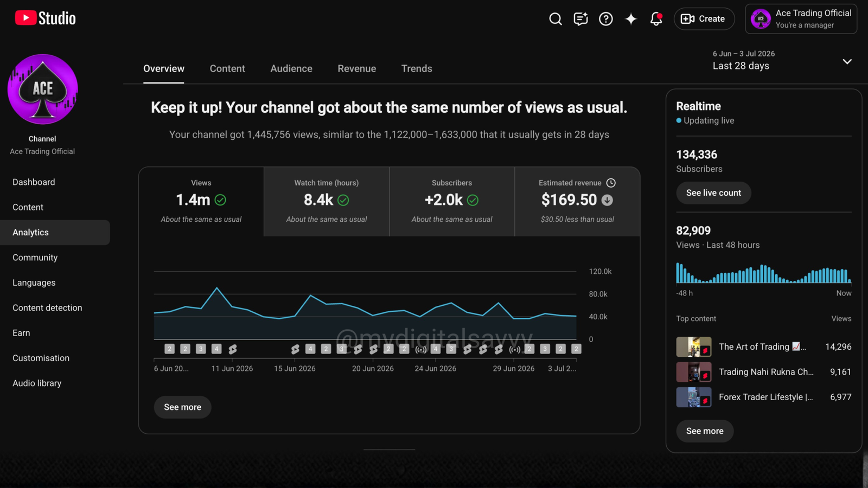868x488 pixels.
Task: Expand the Last 28 days date range dropdown
Action: point(782,61)
